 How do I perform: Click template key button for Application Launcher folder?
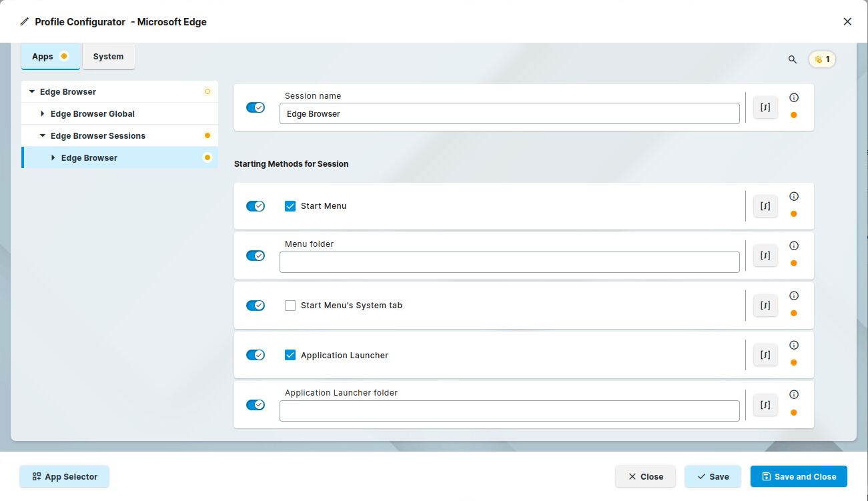pos(765,405)
